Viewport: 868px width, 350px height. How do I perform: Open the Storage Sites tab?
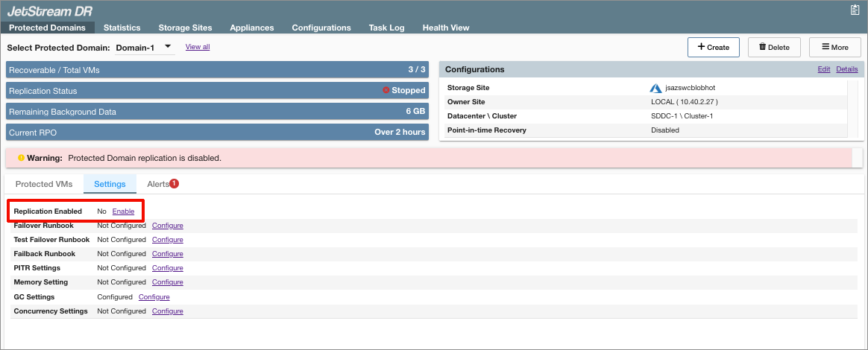(x=185, y=28)
